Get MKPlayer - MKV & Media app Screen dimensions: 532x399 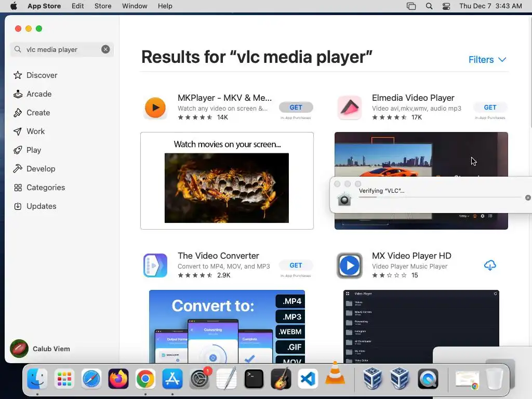tap(296, 107)
